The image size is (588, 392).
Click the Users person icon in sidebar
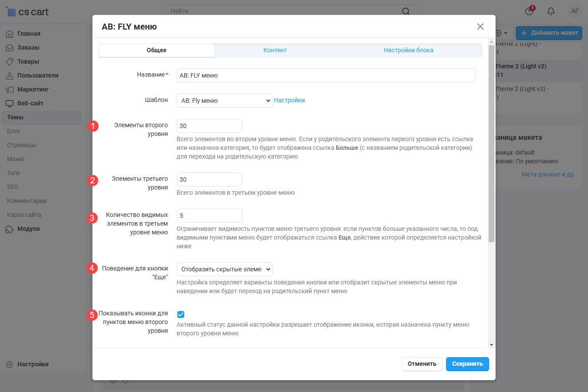click(x=10, y=76)
